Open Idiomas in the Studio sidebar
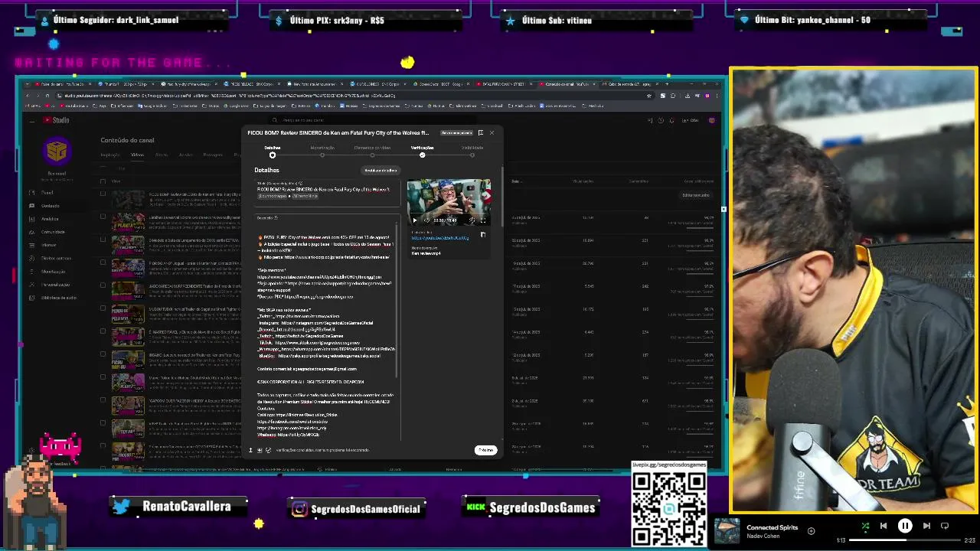The height and width of the screenshot is (551, 980). pos(48,245)
